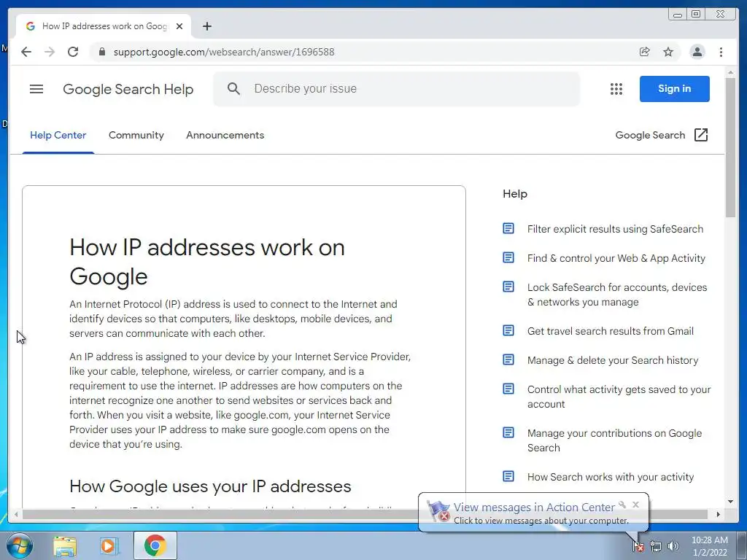Screen dimensions: 747x560
Task: Click the share this page icon
Action: coord(644,52)
